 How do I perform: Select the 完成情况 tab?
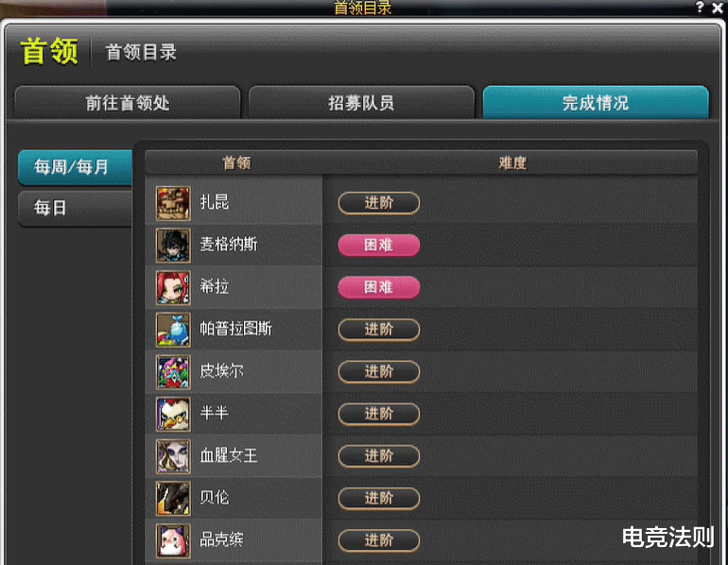coord(596,102)
